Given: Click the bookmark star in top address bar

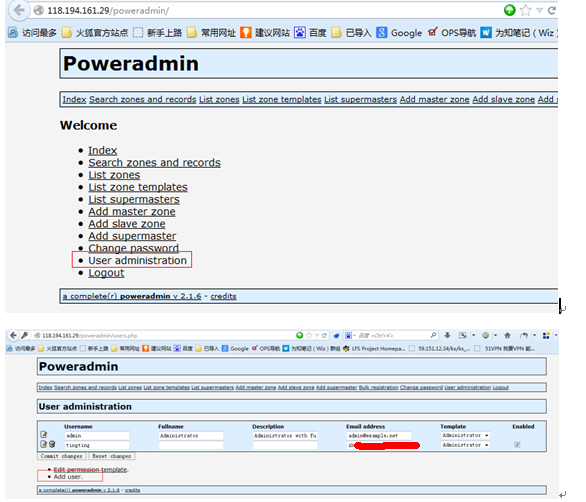Looking at the screenshot, I should (525, 10).
